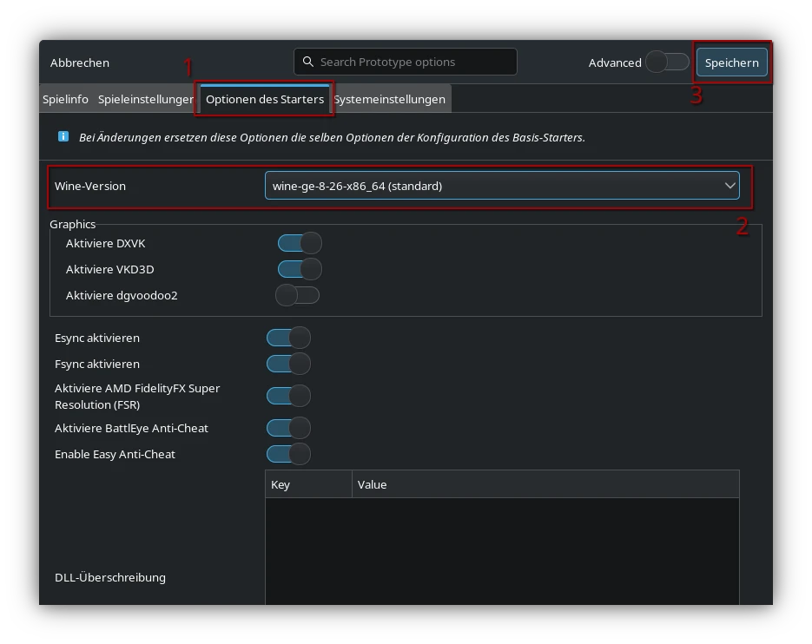The height and width of the screenshot is (644, 812).
Task: Switch off Fsync aktivieren
Action: 288,364
